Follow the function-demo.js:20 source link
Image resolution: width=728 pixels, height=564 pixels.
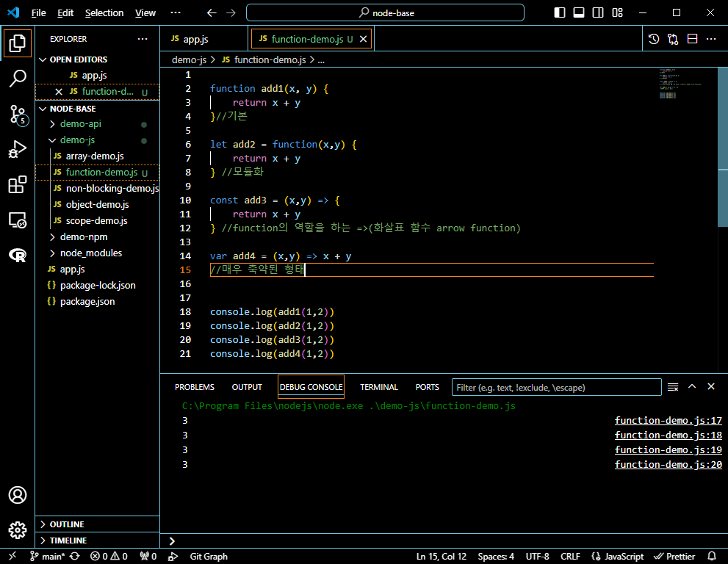coord(668,465)
